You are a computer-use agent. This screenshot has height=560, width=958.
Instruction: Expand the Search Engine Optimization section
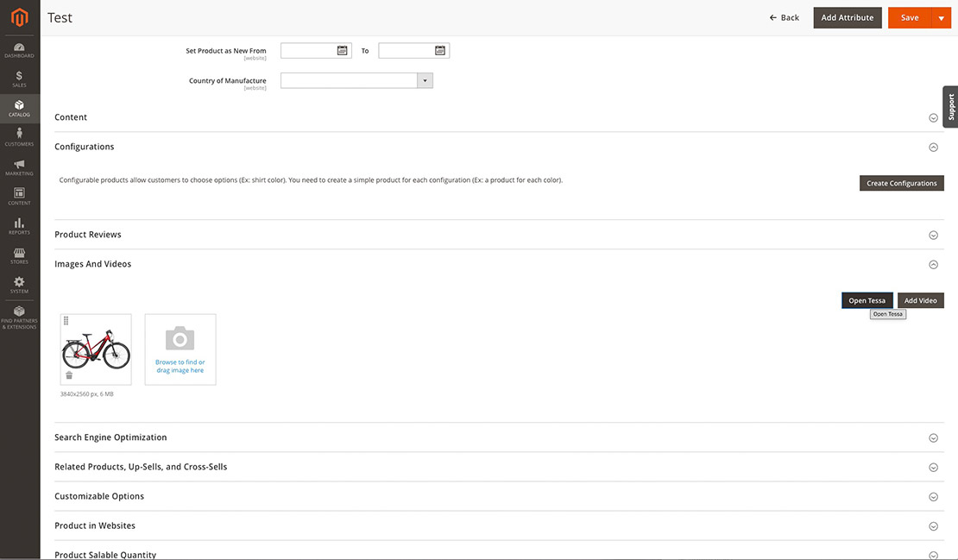[x=933, y=437]
